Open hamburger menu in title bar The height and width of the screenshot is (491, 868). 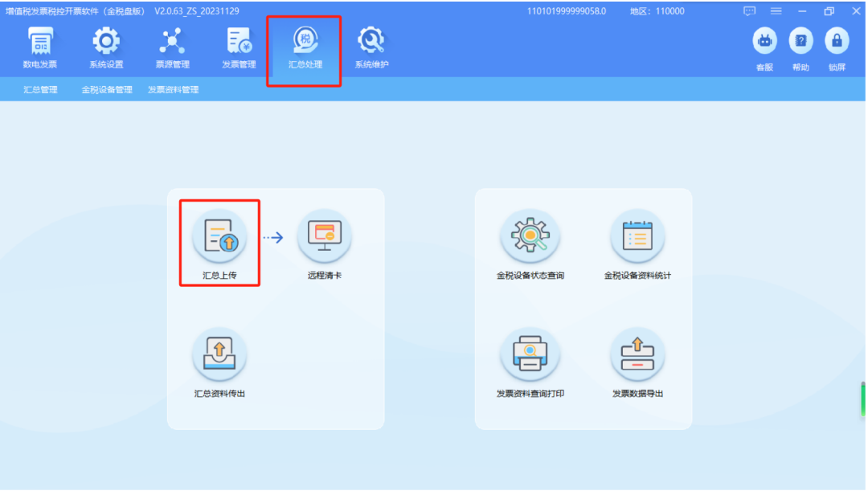[x=776, y=11]
